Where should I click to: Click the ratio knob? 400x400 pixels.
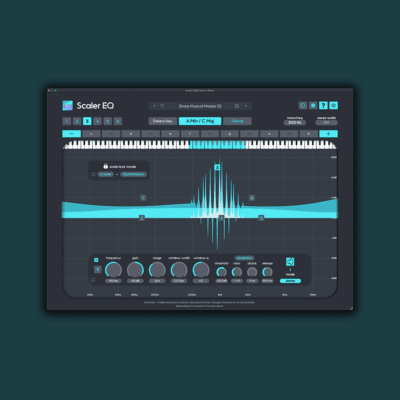click(237, 272)
